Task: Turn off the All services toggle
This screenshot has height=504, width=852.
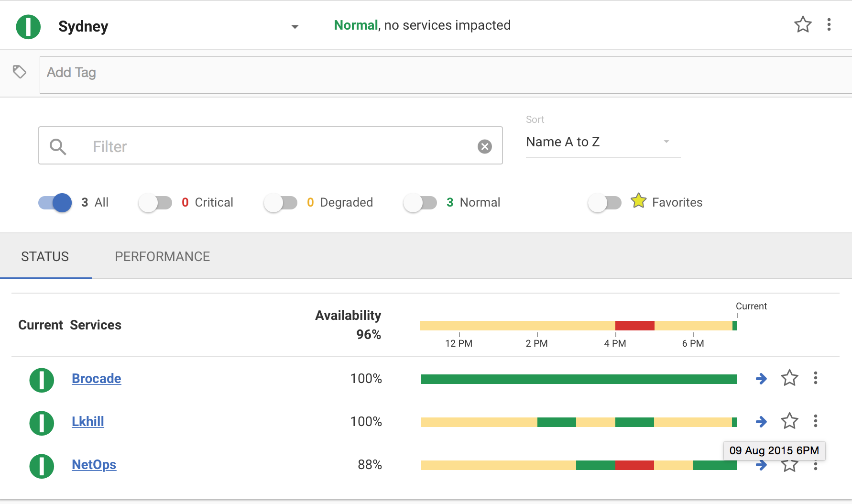Action: (55, 203)
